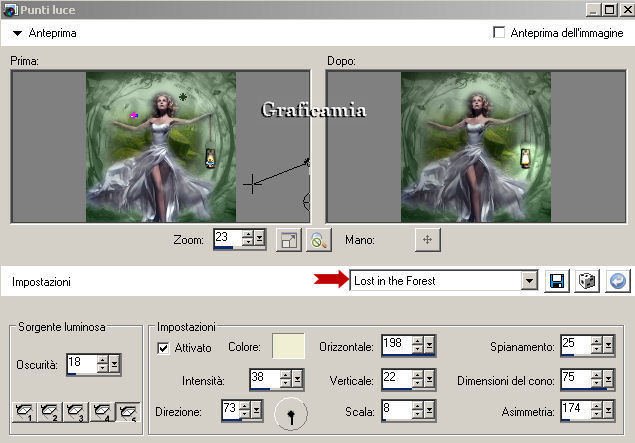Click the magnifier zoom reset icon
635x443 pixels.
[x=319, y=240]
